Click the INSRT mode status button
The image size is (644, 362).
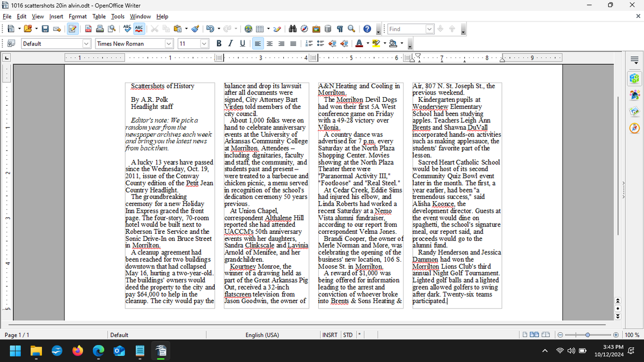(330, 335)
